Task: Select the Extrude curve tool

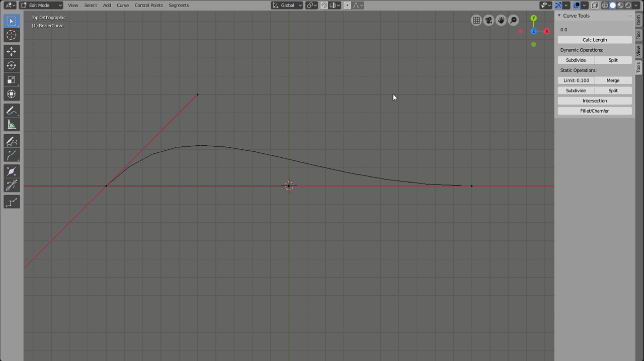Action: (12, 155)
